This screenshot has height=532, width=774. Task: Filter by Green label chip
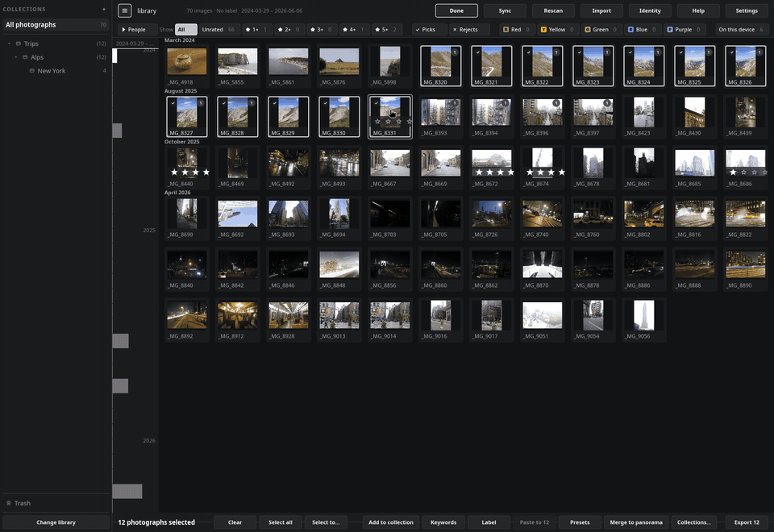click(600, 30)
